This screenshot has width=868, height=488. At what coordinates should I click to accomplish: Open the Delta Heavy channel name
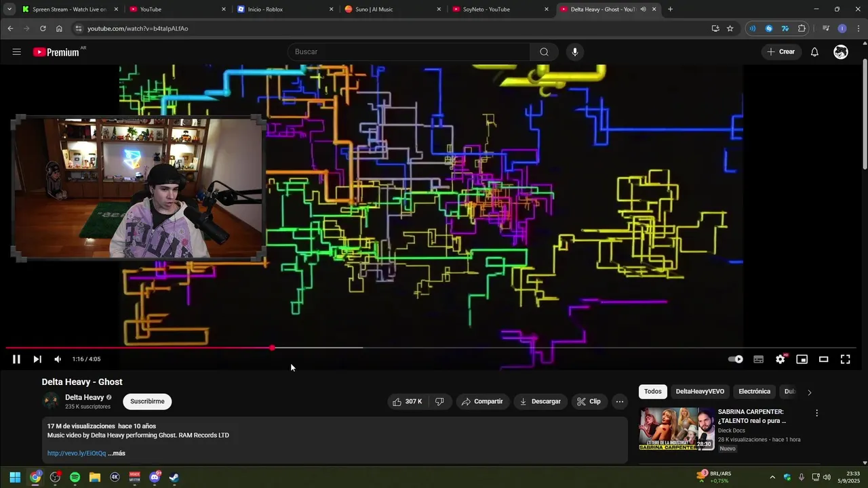[x=84, y=398]
